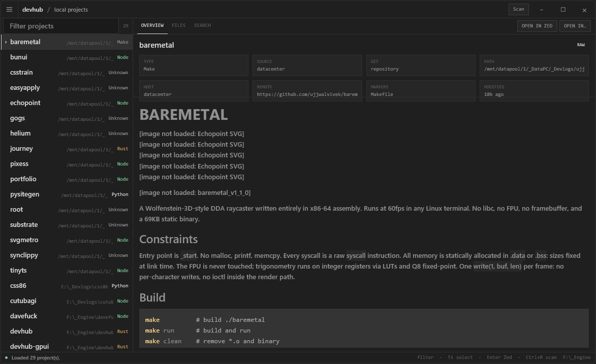
Task: Click the Loaded 29 project(s) status
Action: tap(36, 357)
